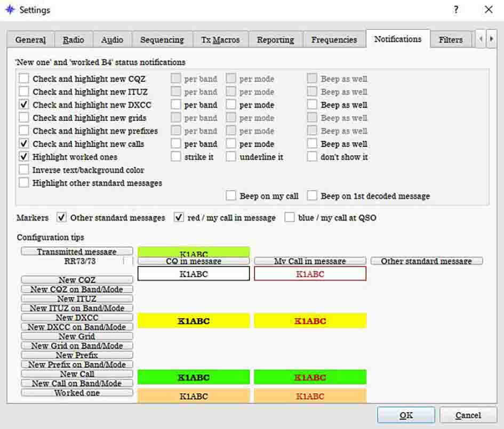
Task: Enable Beep on my call
Action: tap(231, 196)
